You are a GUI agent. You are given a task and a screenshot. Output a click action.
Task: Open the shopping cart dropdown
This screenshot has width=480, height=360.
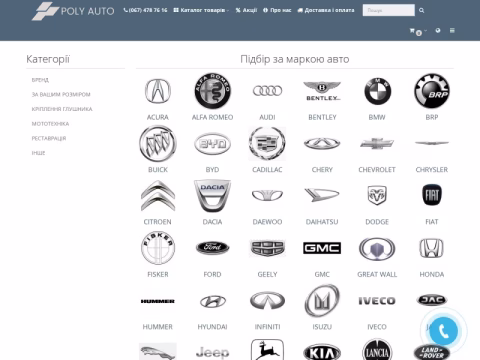(x=418, y=31)
